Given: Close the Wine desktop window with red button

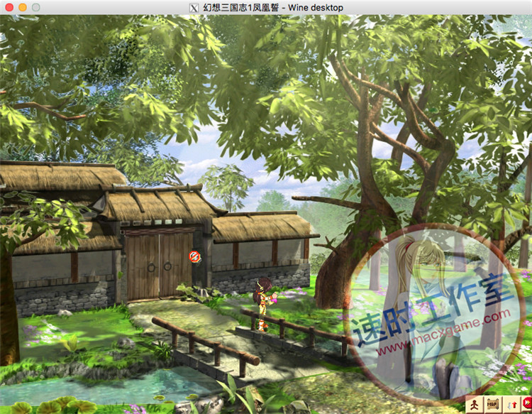Looking at the screenshot, I should [9, 7].
